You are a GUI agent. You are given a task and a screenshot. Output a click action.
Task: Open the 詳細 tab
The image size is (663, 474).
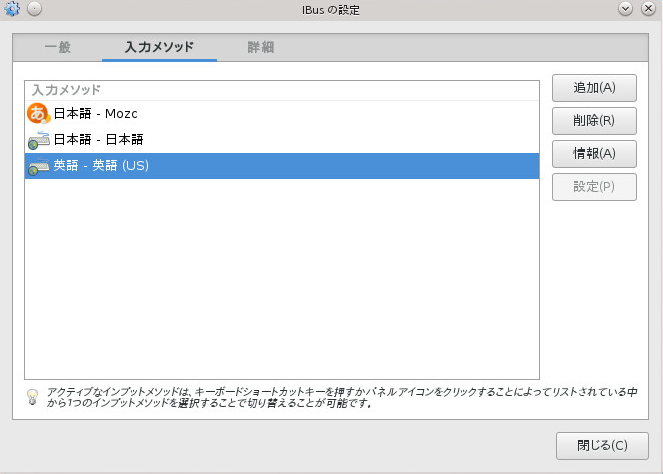click(261, 47)
